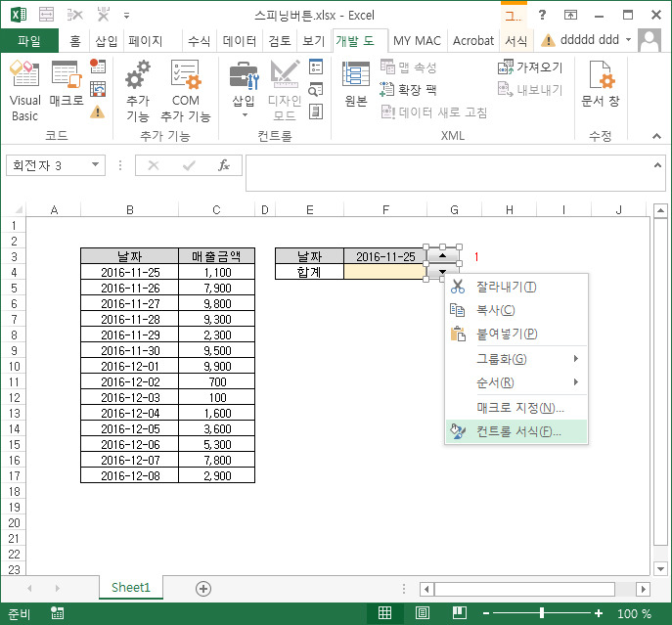Click the macro recording status icon
The width and height of the screenshot is (672, 625).
click(57, 613)
